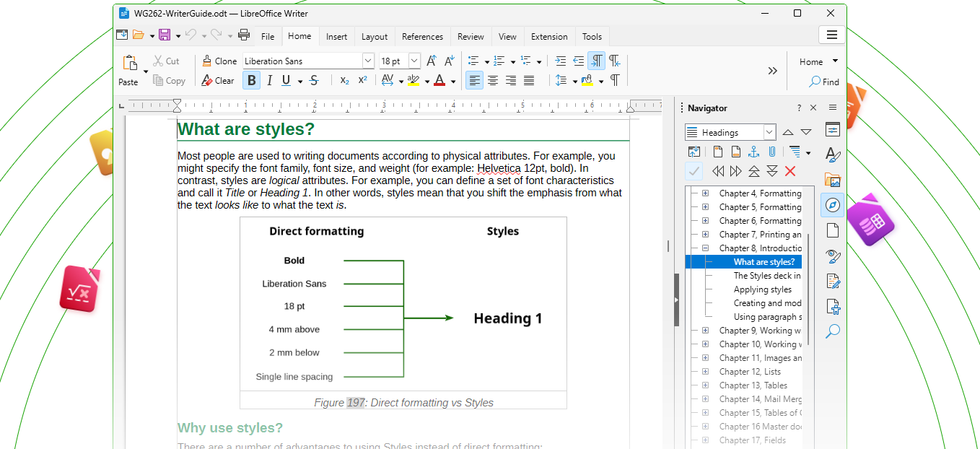The width and height of the screenshot is (980, 449).
Task: Expand Chapter 4, Formatting node
Action: [705, 193]
